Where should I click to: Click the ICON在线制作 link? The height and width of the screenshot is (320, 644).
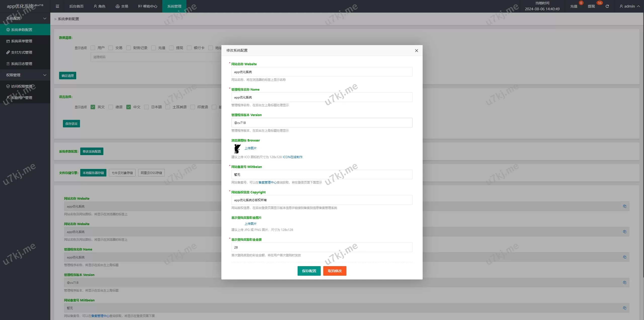[292, 157]
